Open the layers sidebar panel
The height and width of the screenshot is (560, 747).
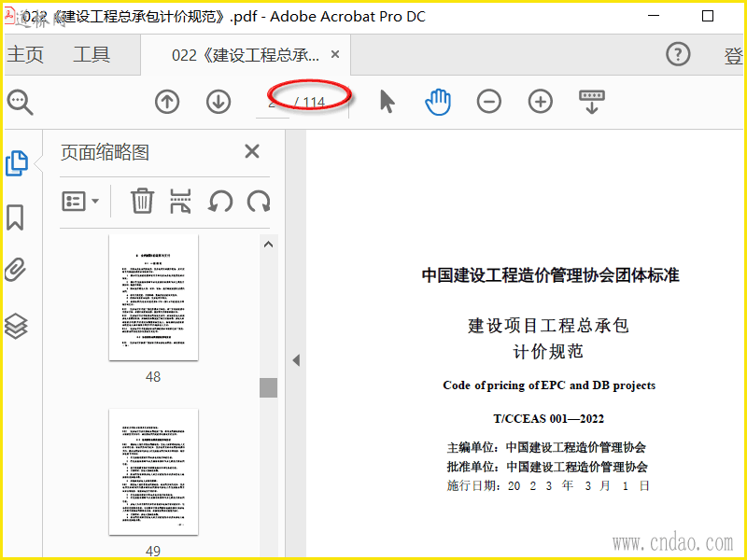tap(16, 326)
